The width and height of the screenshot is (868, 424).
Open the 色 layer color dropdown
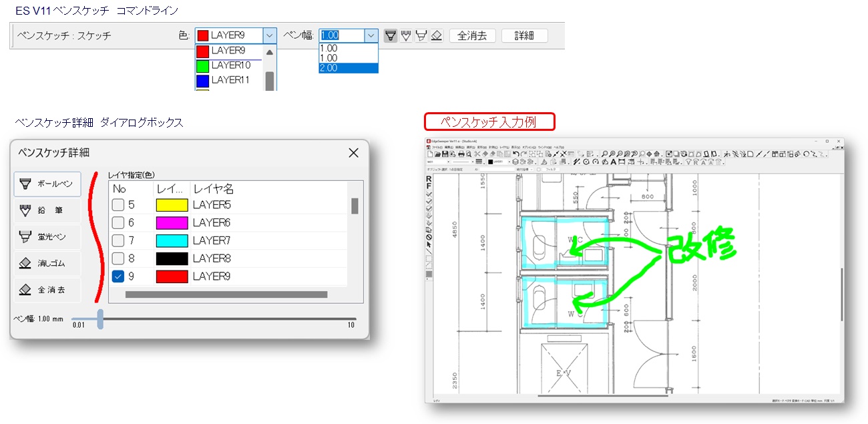(269, 35)
